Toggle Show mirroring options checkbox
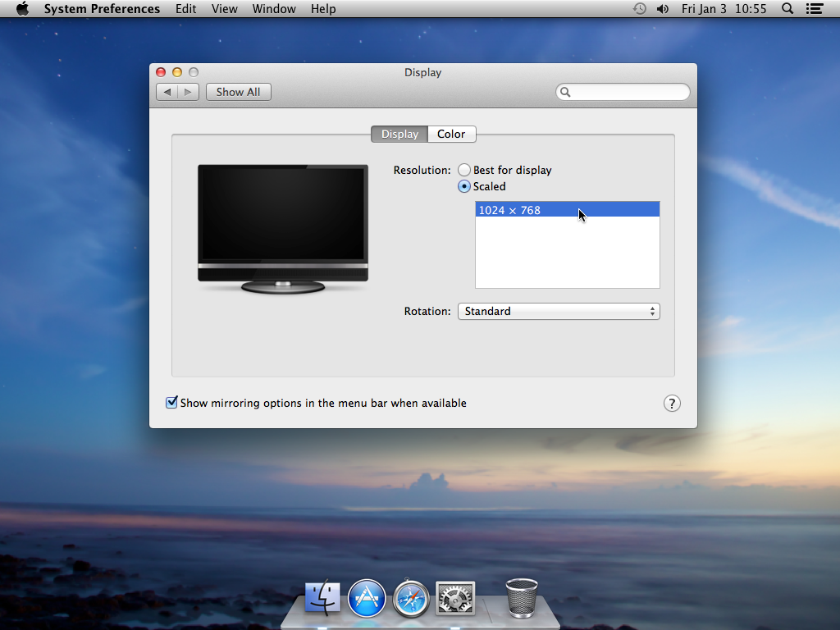Image resolution: width=840 pixels, height=630 pixels. [x=171, y=403]
